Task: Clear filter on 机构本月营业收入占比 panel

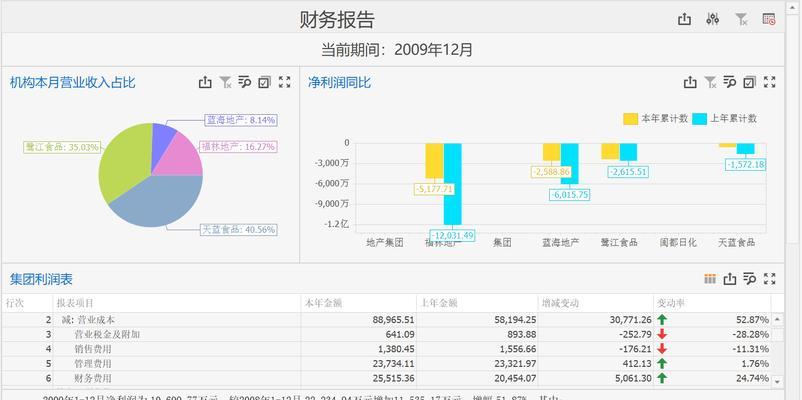Action: pyautogui.click(x=225, y=82)
